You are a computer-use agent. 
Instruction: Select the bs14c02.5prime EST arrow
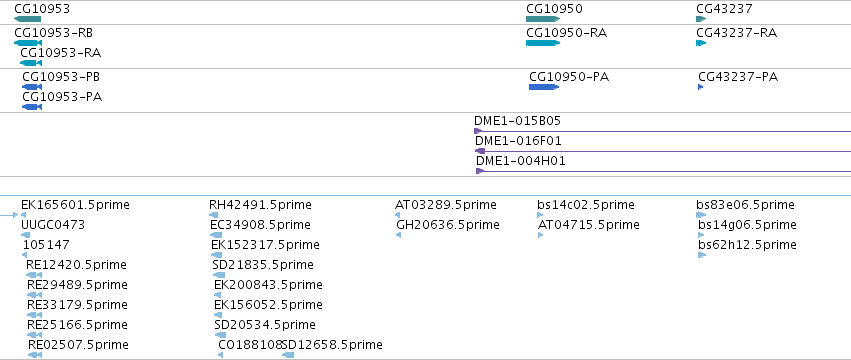point(540,215)
